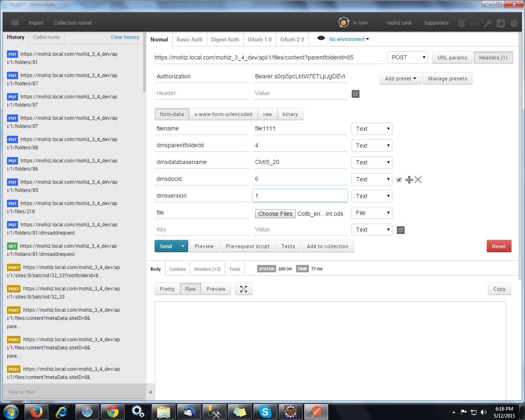This screenshot has width=525, height=420.
Task: Toggle the environment quick-look eye icon
Action: (x=321, y=38)
